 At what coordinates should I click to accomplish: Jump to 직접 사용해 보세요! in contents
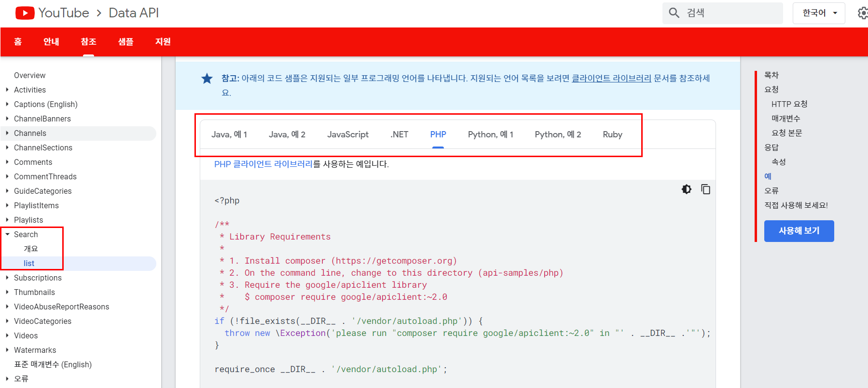(796, 205)
